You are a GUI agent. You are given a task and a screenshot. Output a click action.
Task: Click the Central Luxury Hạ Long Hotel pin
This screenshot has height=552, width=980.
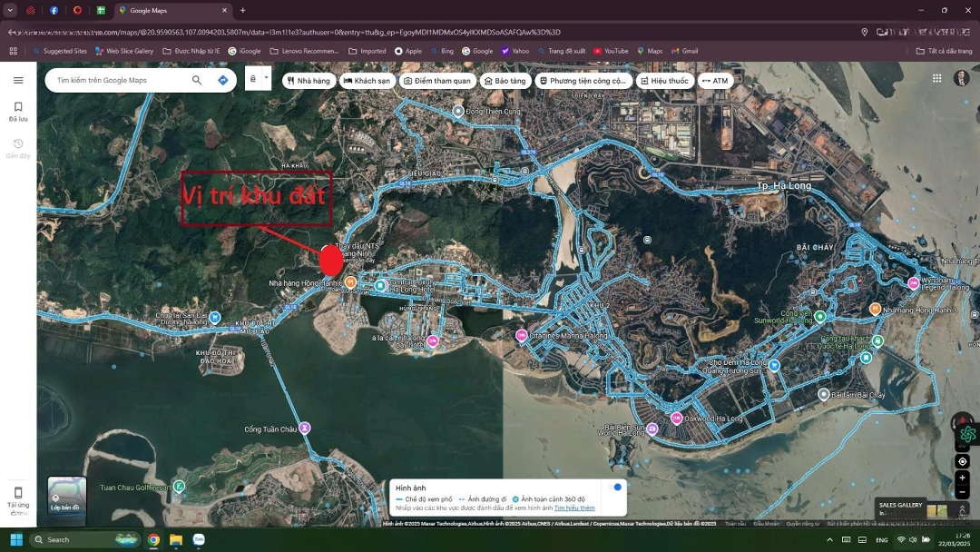coord(380,285)
